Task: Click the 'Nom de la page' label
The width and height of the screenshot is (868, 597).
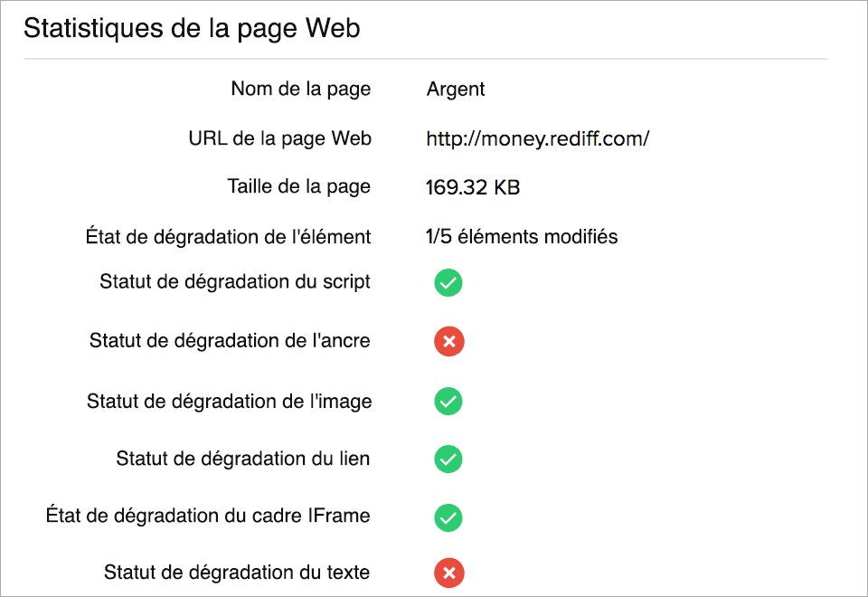Action: coord(300,89)
